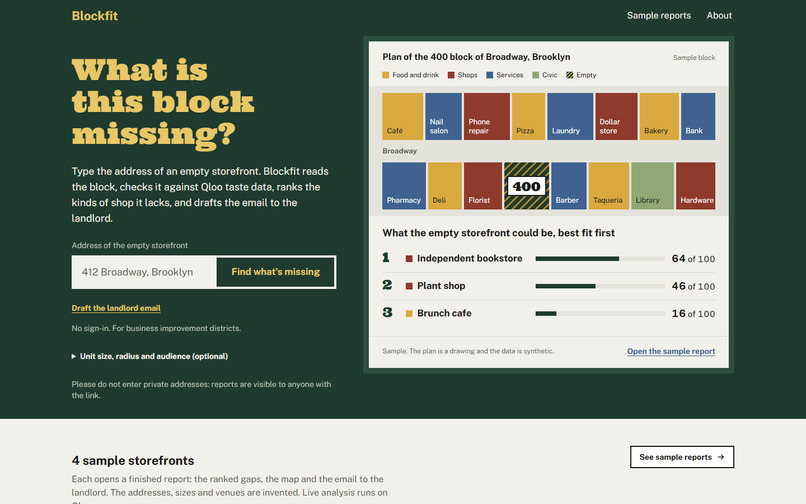The width and height of the screenshot is (806, 504).
Task: Click the Plant shop result label
Action: [x=441, y=285]
